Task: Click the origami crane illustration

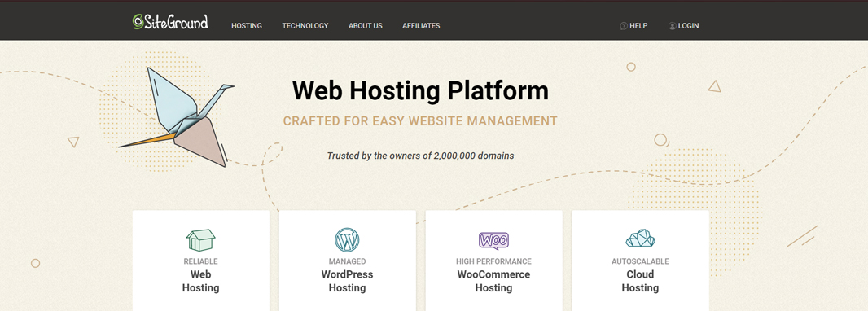Action: [177, 116]
